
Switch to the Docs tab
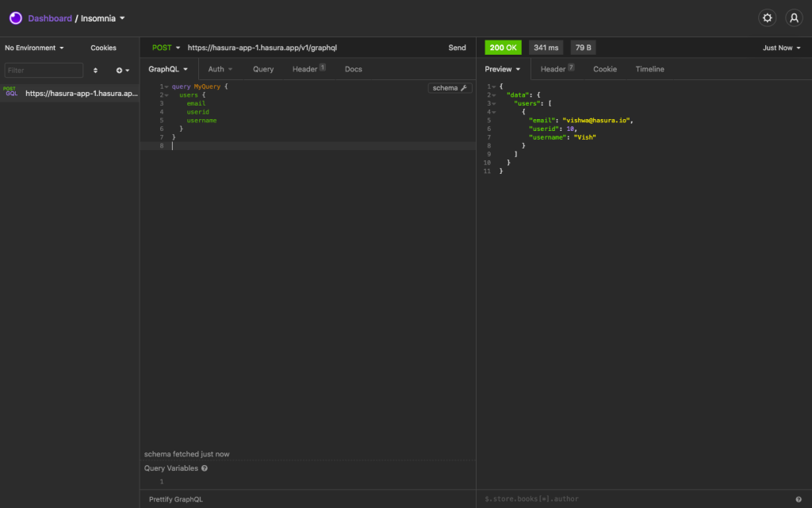pos(353,69)
